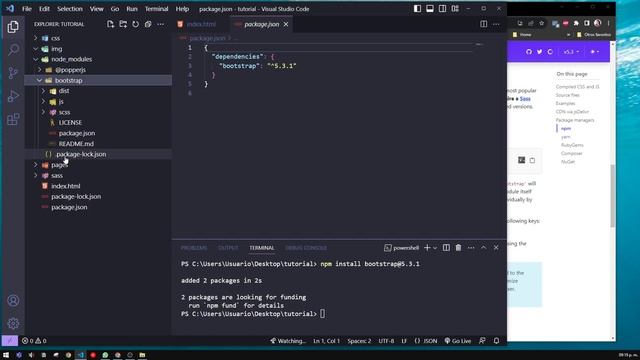This screenshot has height=360, width=640.
Task: Open .package-lock.json in Explorer
Action: [x=81, y=154]
